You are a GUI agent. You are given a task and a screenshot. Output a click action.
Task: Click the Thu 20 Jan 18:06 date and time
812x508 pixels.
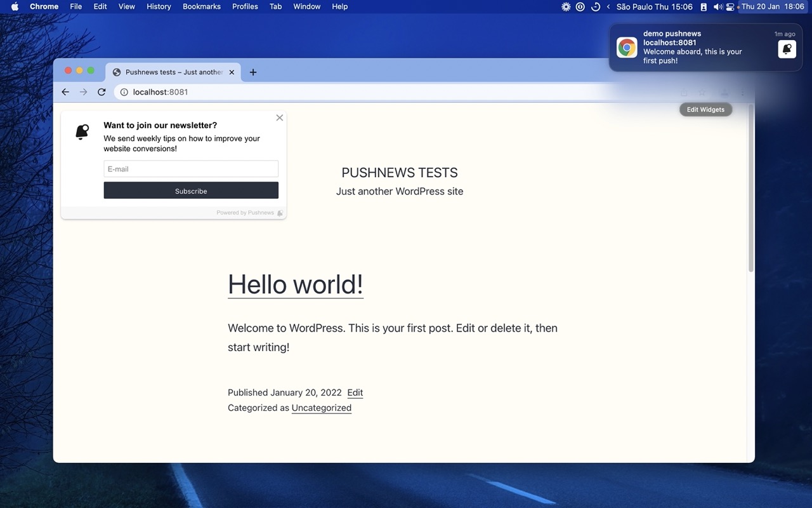click(773, 6)
